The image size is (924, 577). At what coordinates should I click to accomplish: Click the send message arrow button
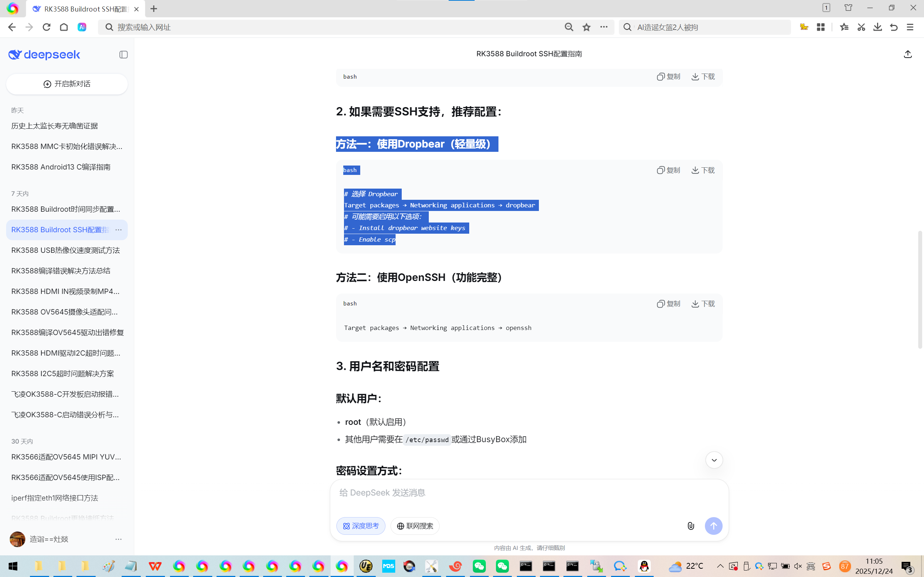pos(713,526)
